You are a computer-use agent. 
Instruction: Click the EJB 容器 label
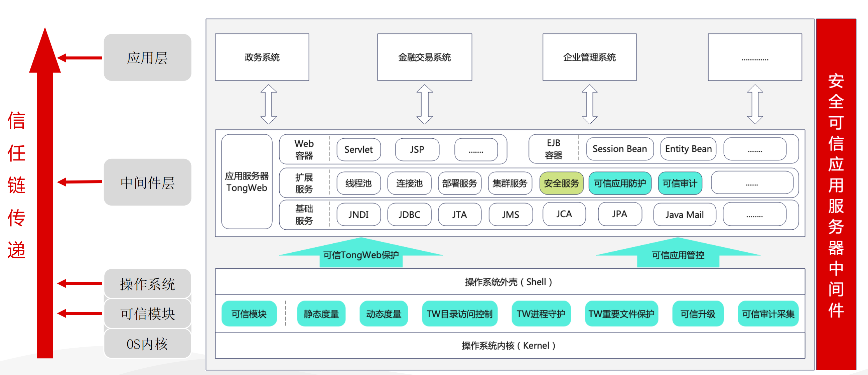click(x=554, y=149)
